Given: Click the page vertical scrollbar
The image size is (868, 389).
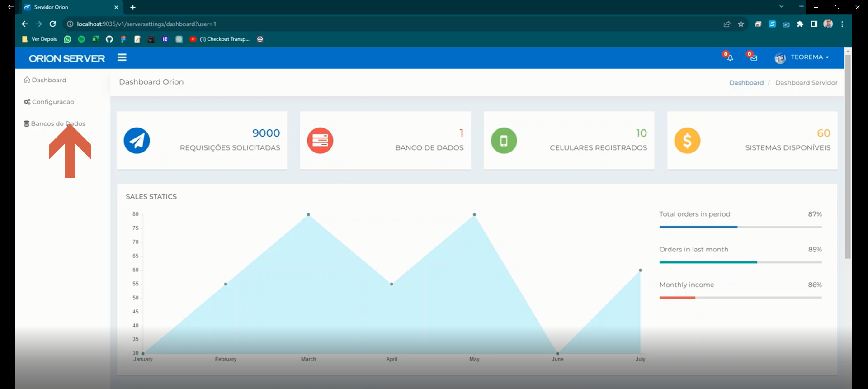Looking at the screenshot, I should click(x=848, y=156).
